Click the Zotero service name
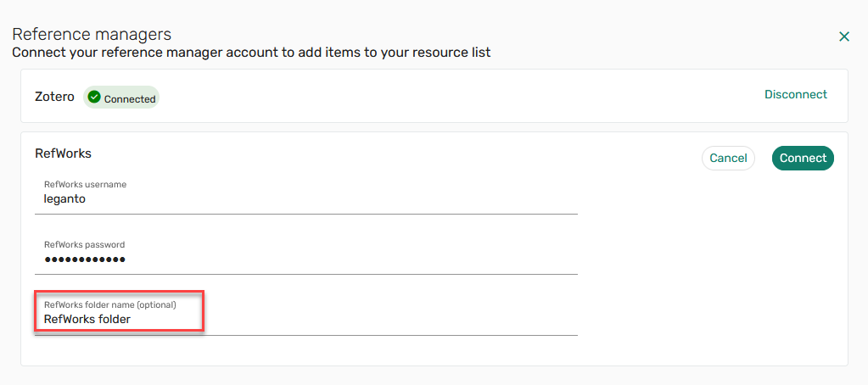This screenshot has height=385, width=868. 54,97
